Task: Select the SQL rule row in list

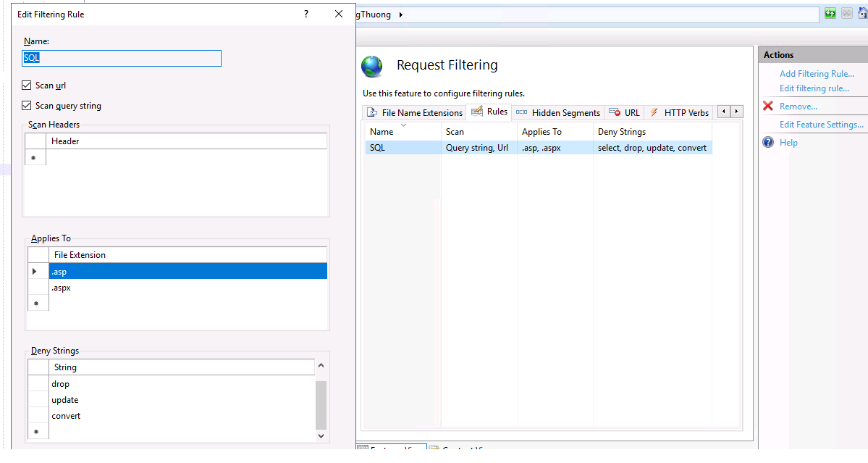Action: coord(539,148)
